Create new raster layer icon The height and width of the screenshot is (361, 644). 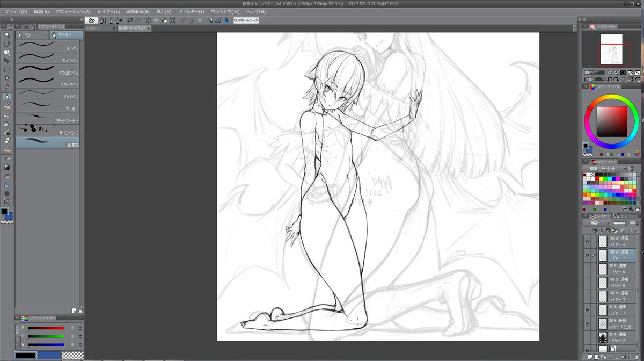click(x=590, y=357)
